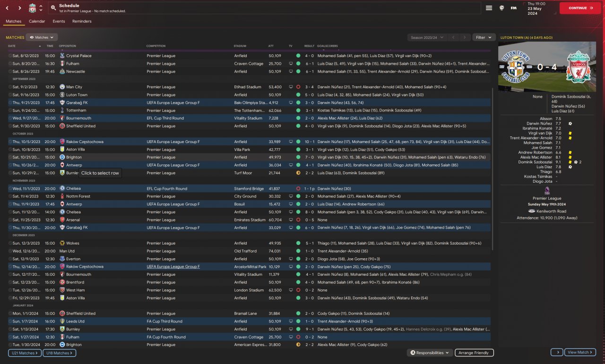This screenshot has width=605, height=364.
Task: Select the Crystal Palace match row circle
Action: (10, 56)
